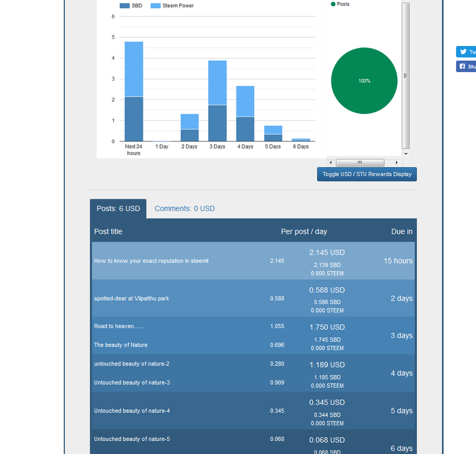Viewport: 476px width, 454px height.
Task: Click the '0.909' per-post value
Action: [277, 382]
